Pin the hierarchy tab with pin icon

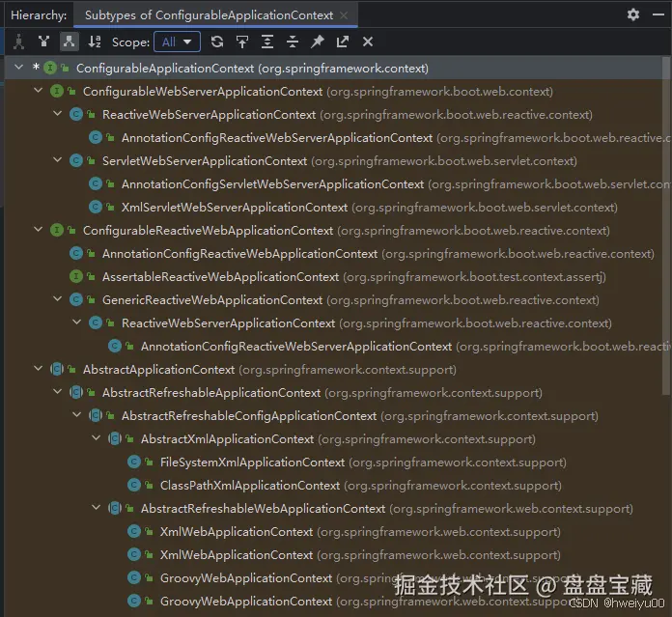point(318,42)
